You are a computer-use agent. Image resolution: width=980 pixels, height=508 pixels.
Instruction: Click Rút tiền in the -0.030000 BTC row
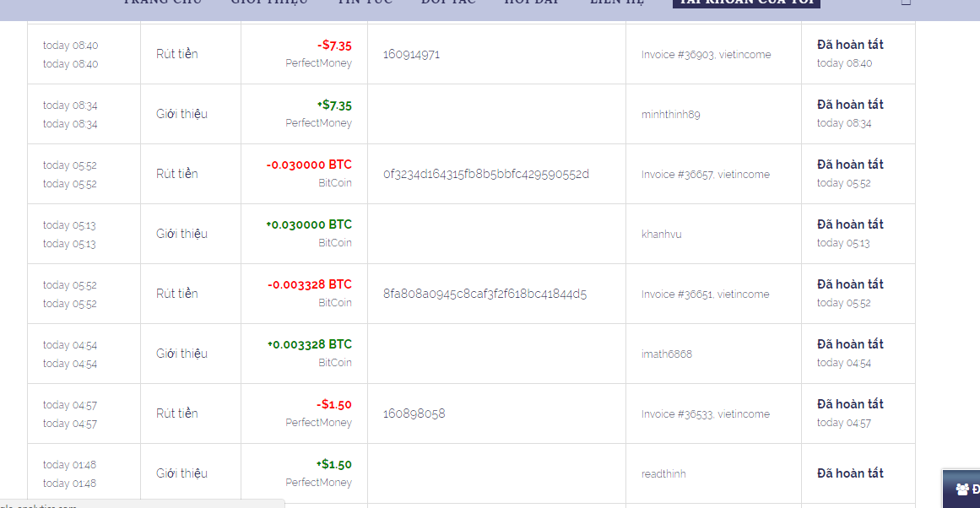coord(177,174)
